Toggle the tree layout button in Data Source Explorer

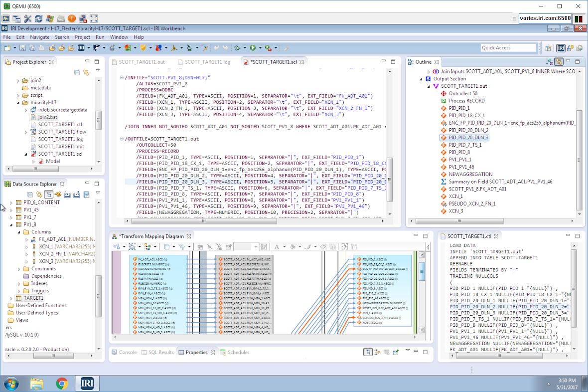click(48, 194)
